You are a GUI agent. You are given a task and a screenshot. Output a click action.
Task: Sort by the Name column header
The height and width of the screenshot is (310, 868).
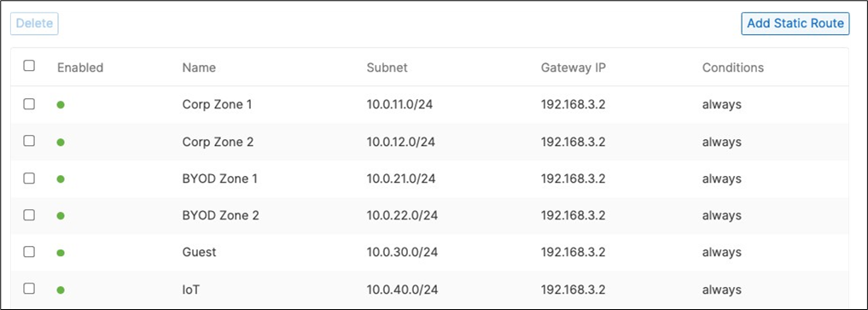[x=199, y=67]
